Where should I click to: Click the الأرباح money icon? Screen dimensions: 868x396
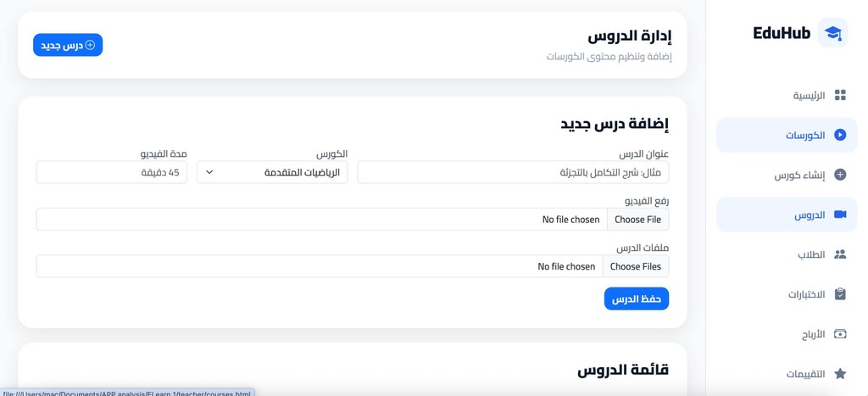(x=840, y=334)
